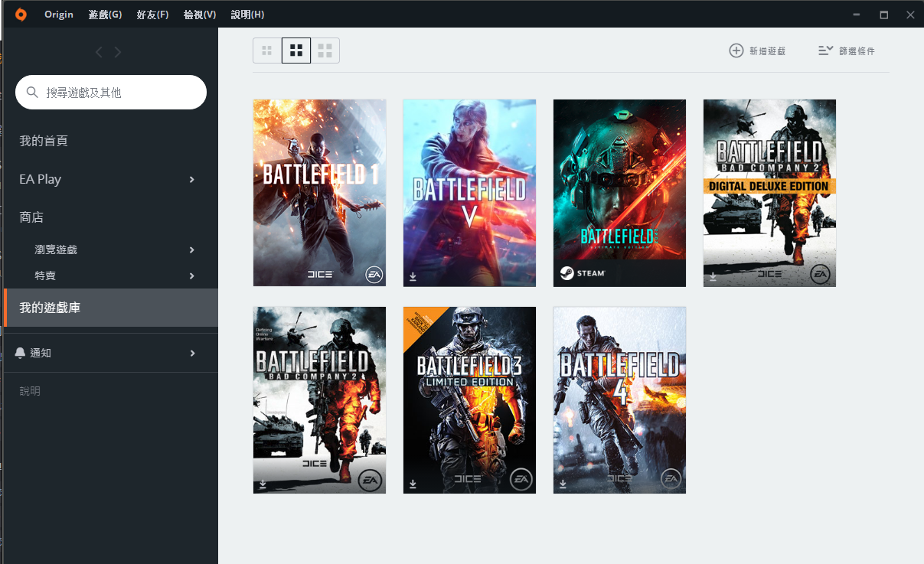Open the 好友(F) menu
This screenshot has width=924, height=564.
[x=152, y=15]
